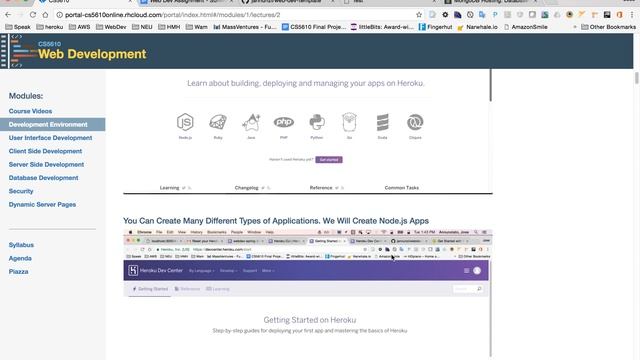Click the PHP logo icon
The height and width of the screenshot is (360, 640).
point(284,122)
